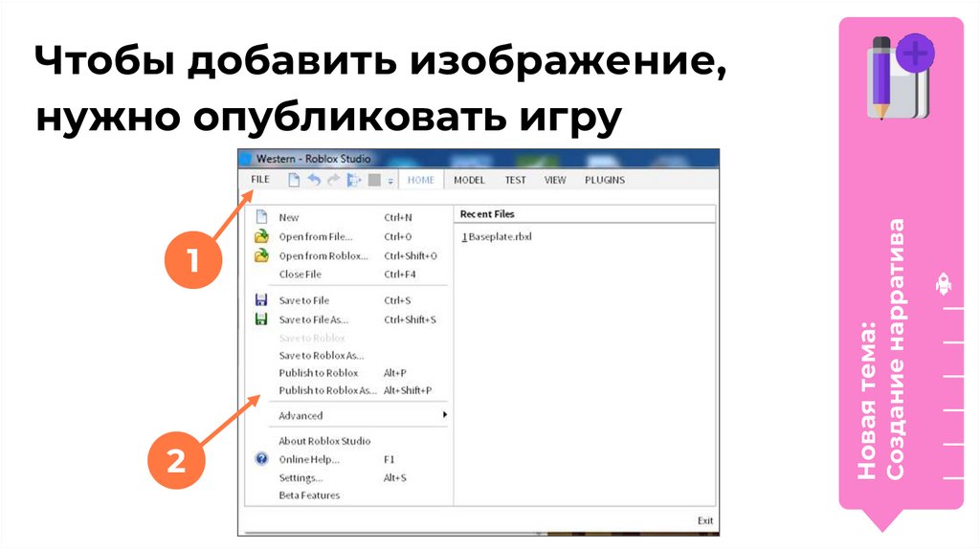Click the green floppy disk Save As icon
The width and height of the screenshot is (980, 549).
261,319
